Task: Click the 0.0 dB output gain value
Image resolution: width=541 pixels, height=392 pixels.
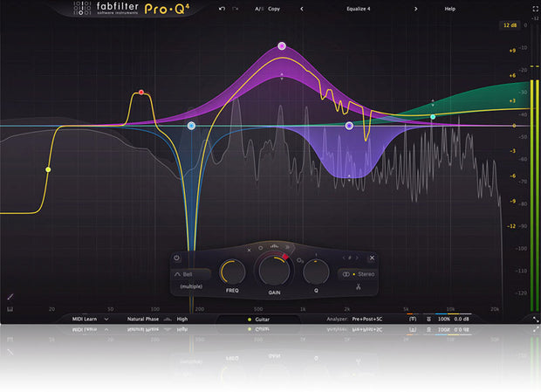Action: coord(462,320)
